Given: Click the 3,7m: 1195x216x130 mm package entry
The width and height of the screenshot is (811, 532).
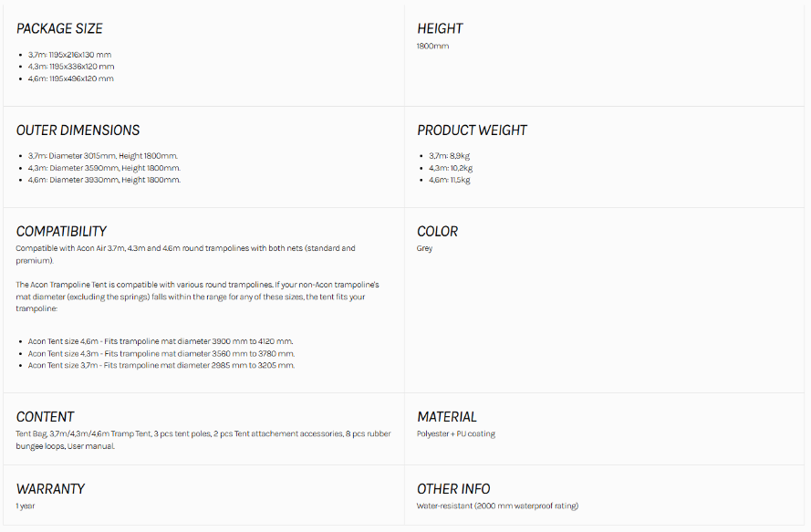Looking at the screenshot, I should pyautogui.click(x=71, y=55).
